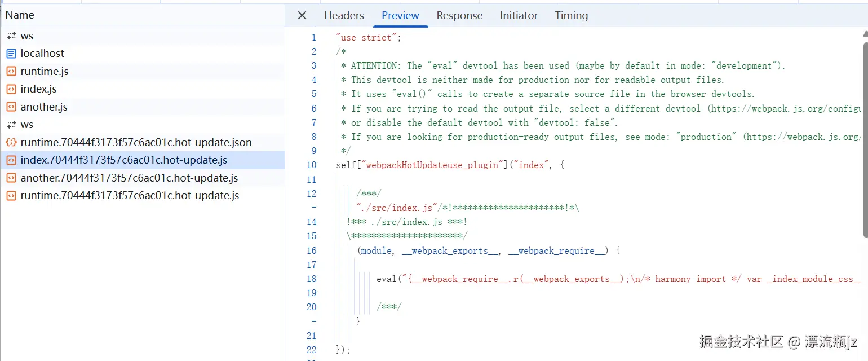Select index.70444f3173f57c6ac01c.hot-update.js request
This screenshot has height=361, width=868.
coord(142,160)
